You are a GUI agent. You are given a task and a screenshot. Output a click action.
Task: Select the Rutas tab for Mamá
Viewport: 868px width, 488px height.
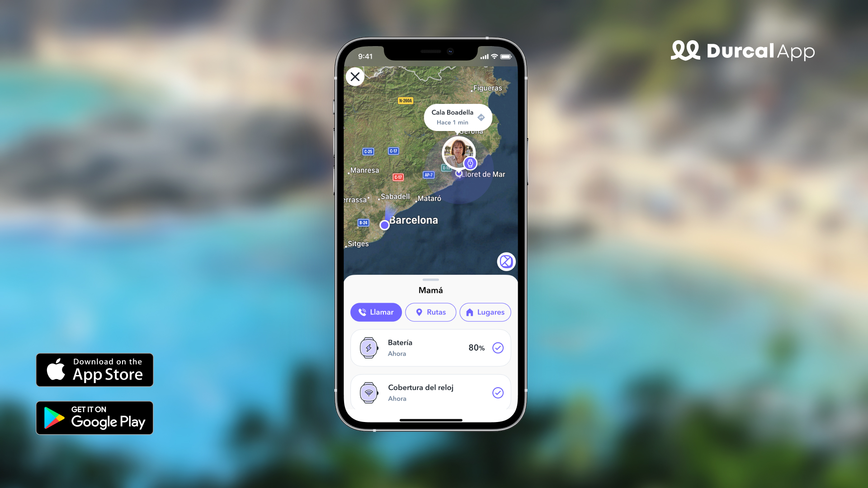(x=430, y=312)
